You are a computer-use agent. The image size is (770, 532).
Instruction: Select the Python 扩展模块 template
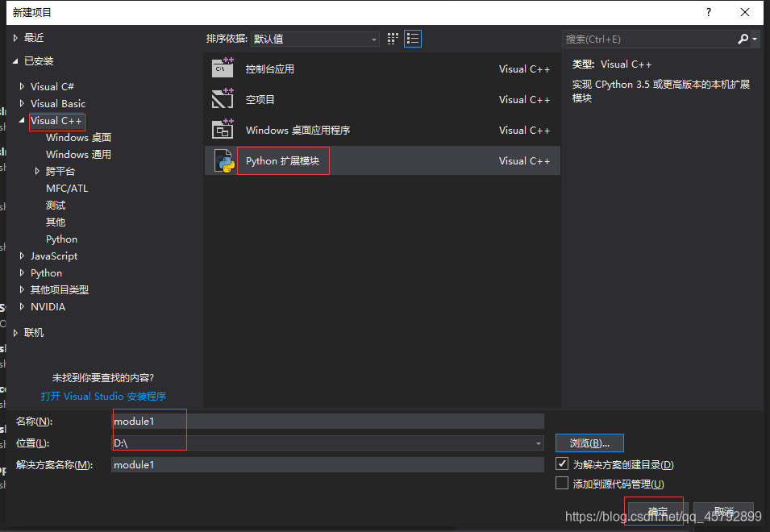pos(283,160)
